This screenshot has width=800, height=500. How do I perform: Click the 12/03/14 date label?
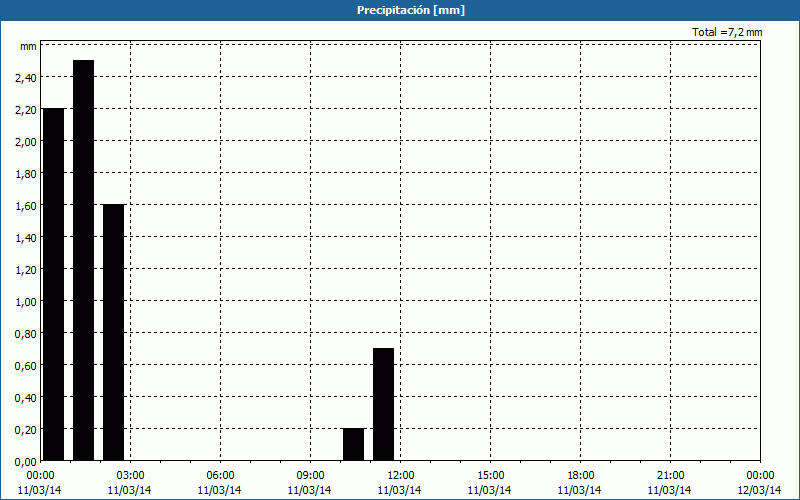click(x=759, y=490)
